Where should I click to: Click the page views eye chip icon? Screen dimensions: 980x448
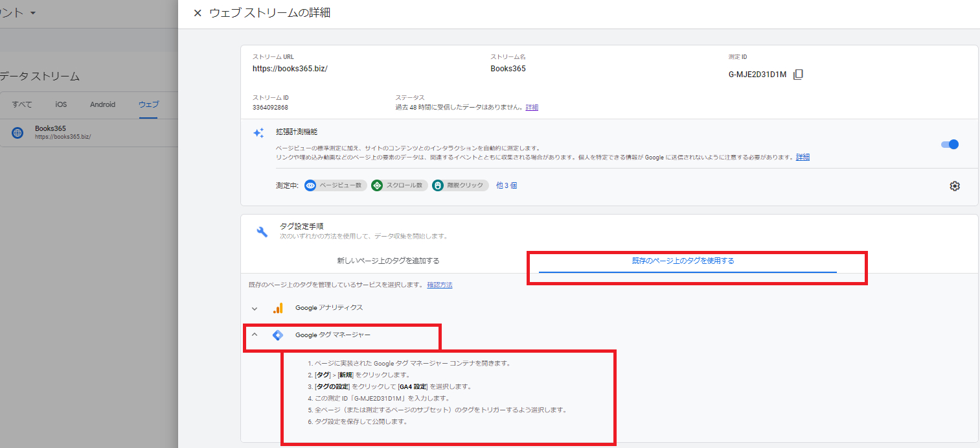(x=310, y=185)
